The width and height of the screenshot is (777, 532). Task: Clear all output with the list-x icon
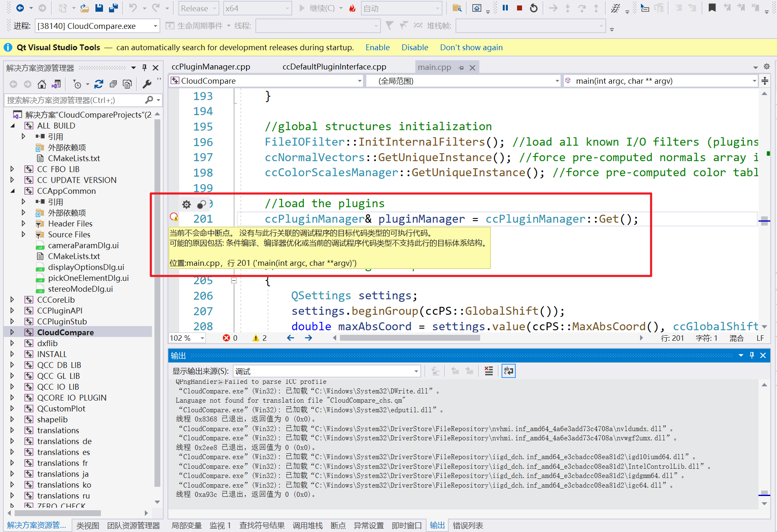pos(489,371)
